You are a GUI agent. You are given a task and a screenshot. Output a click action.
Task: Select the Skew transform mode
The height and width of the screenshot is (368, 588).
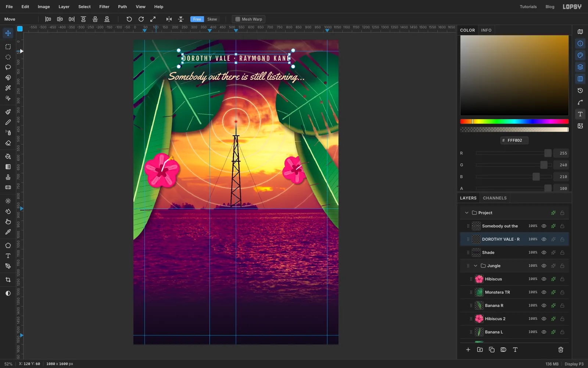click(x=212, y=19)
